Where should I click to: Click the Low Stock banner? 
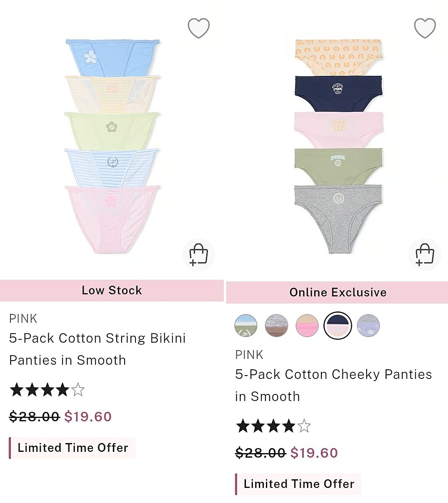tap(112, 290)
